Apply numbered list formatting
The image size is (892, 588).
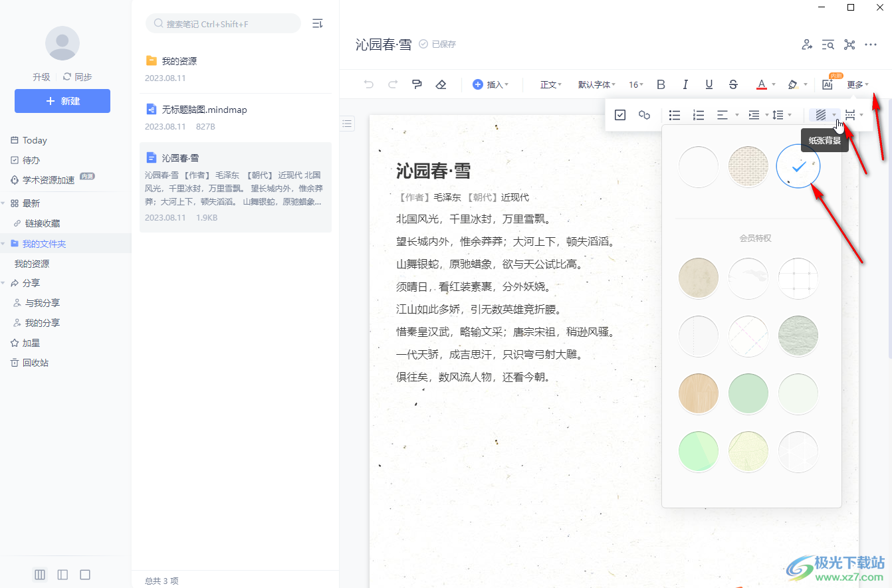point(699,115)
